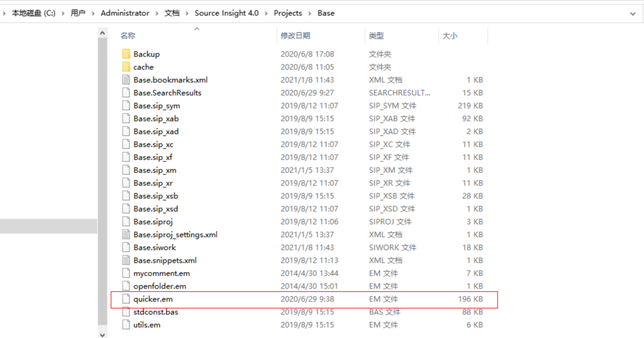
Task: Open the address bar history dropdown
Action: (633, 14)
